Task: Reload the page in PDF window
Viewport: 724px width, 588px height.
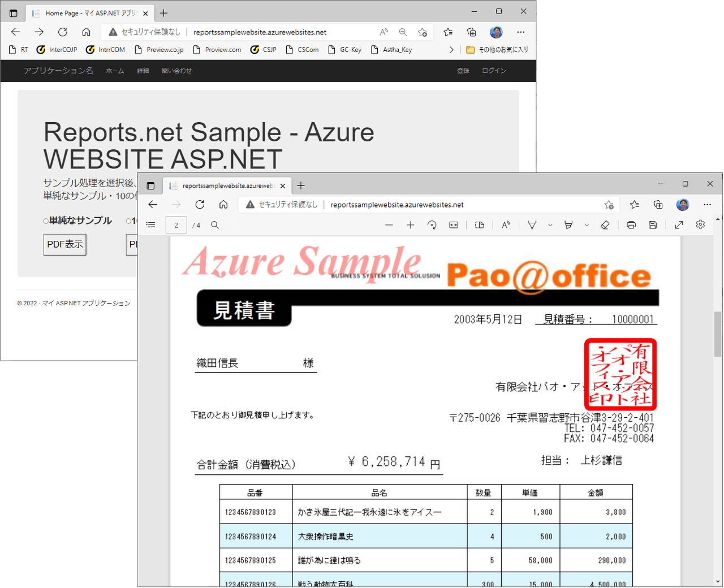Action: tap(200, 204)
